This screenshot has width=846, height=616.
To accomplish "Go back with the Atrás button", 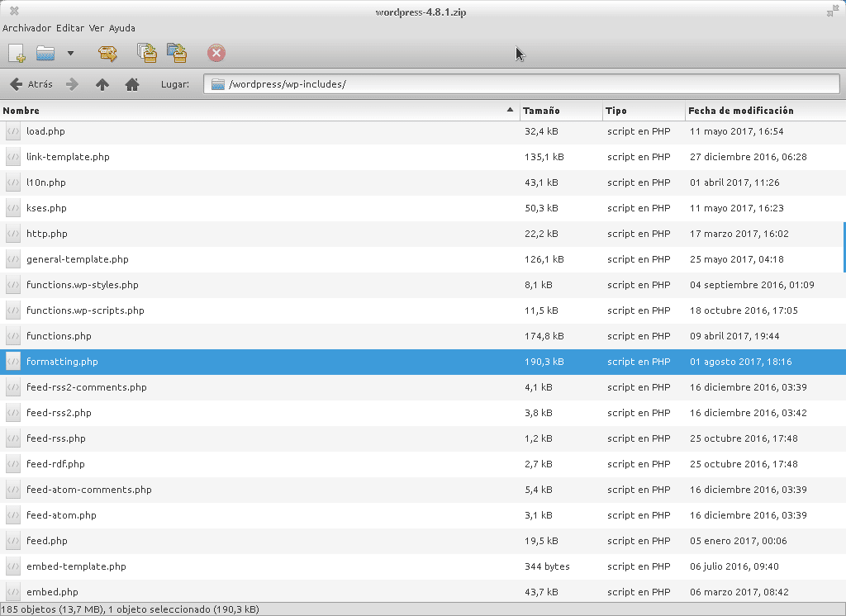I will (x=31, y=84).
